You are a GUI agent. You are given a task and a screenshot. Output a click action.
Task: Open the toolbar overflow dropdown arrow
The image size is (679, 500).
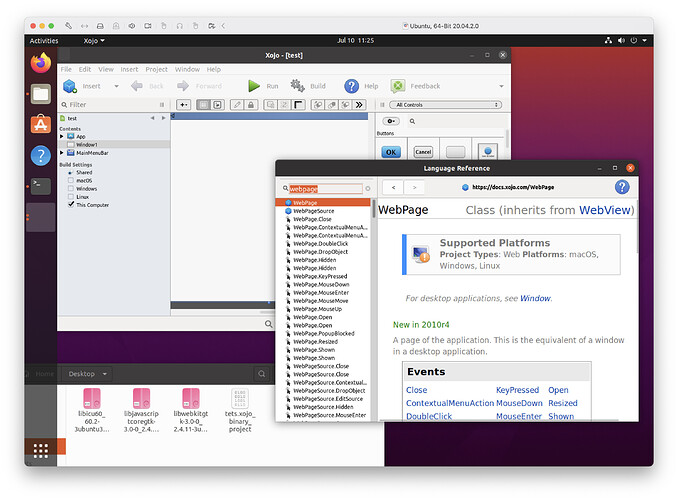click(x=501, y=86)
